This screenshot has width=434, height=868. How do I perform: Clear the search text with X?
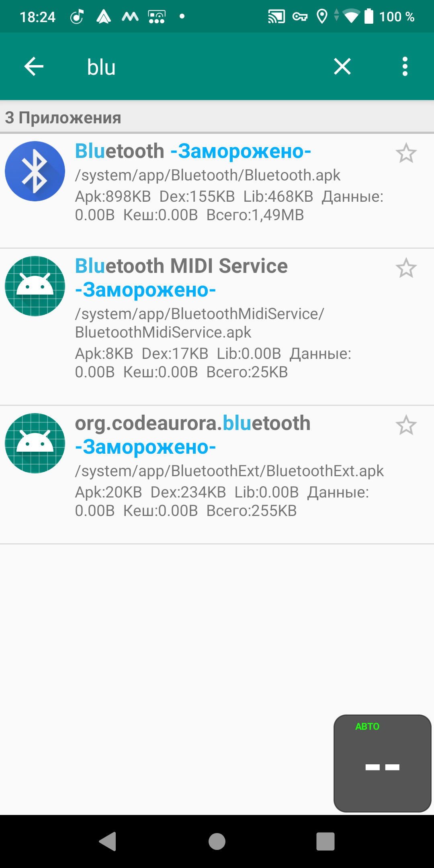point(342,66)
